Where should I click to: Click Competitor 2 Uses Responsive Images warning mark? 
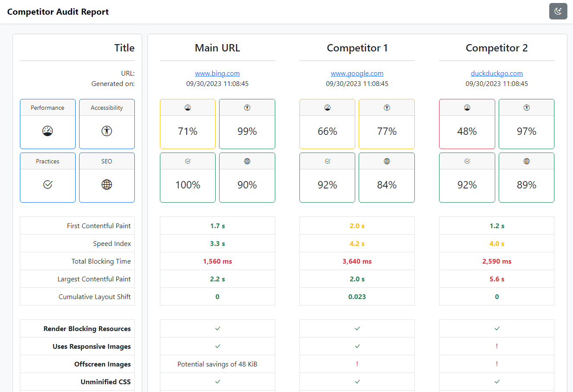pyautogui.click(x=497, y=346)
